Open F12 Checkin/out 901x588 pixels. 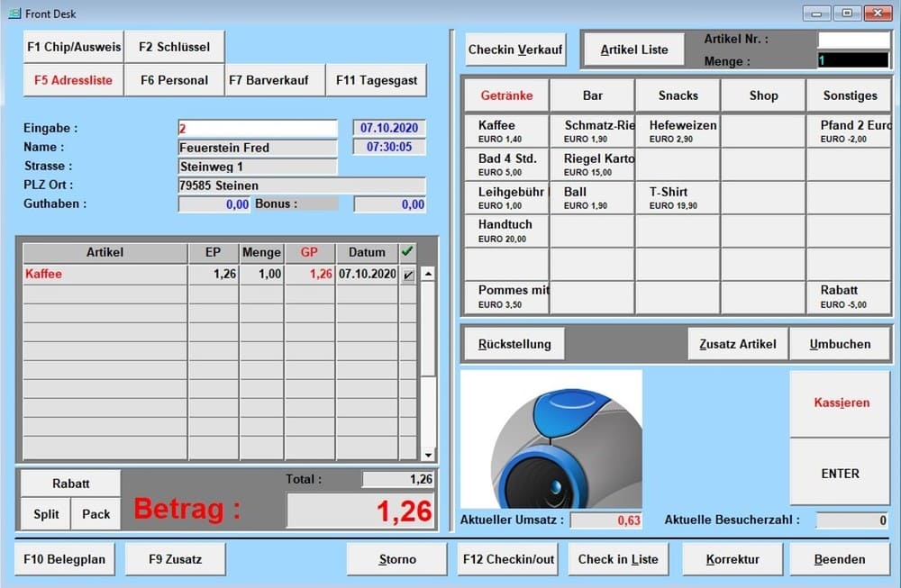pyautogui.click(x=508, y=559)
